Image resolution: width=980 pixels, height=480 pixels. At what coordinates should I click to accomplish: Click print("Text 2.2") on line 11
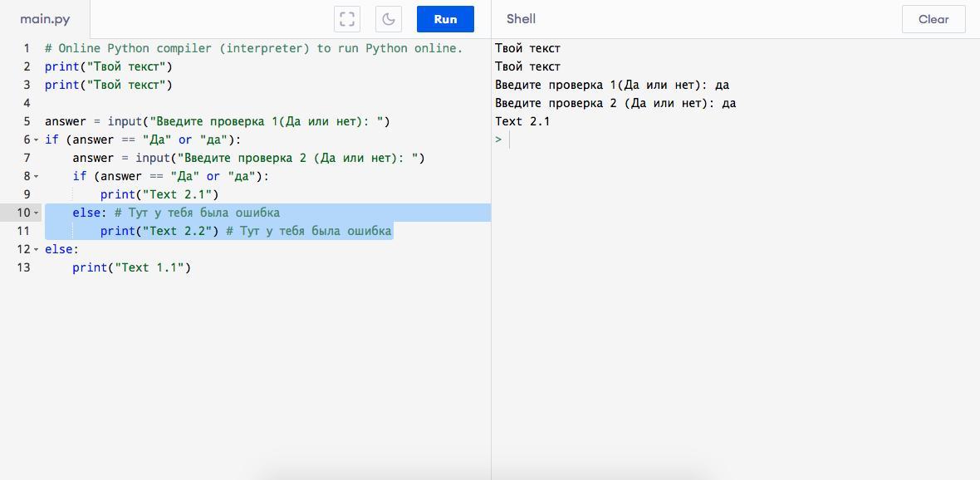(x=159, y=231)
